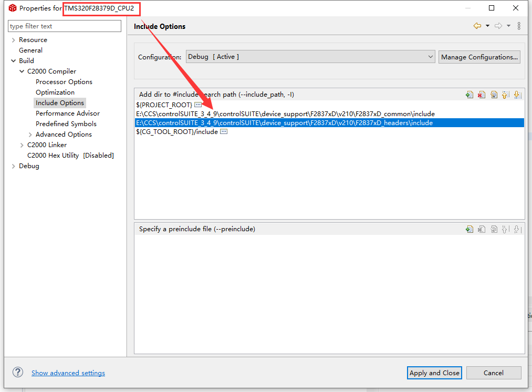
Task: Add a preinclude file entry
Action: 469,230
